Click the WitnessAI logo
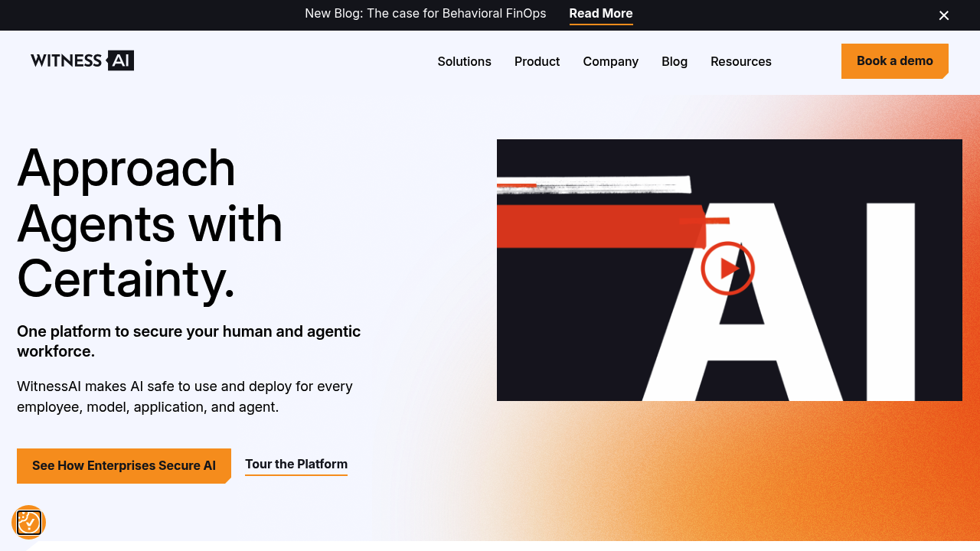This screenshot has height=551, width=980. (83, 60)
